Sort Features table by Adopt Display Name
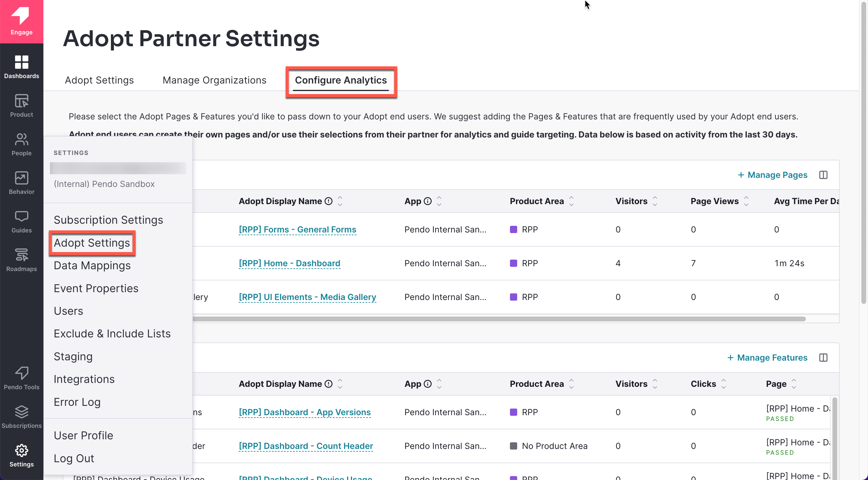 tap(340, 384)
